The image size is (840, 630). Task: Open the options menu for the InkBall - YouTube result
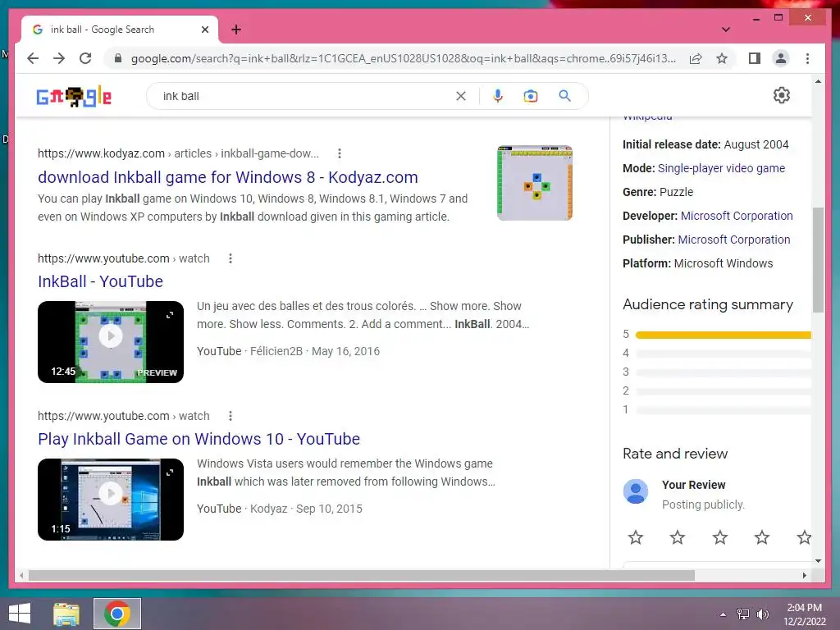[231, 258]
